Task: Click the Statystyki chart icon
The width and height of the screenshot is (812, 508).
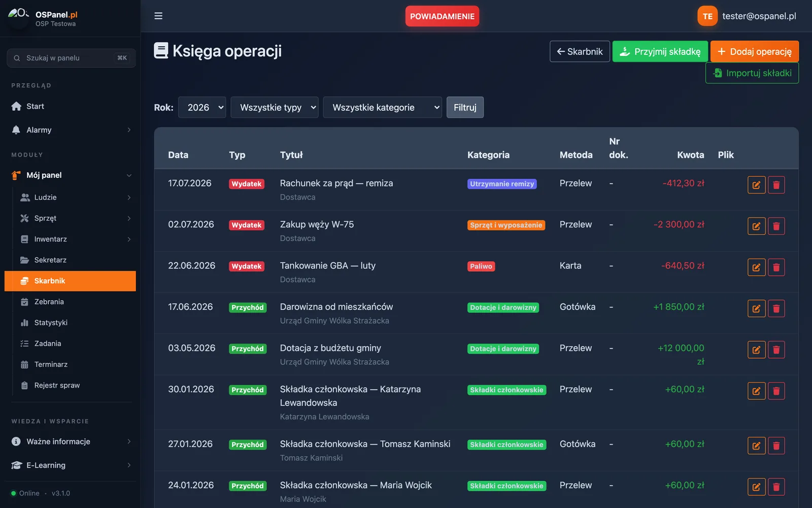Action: coord(24,323)
